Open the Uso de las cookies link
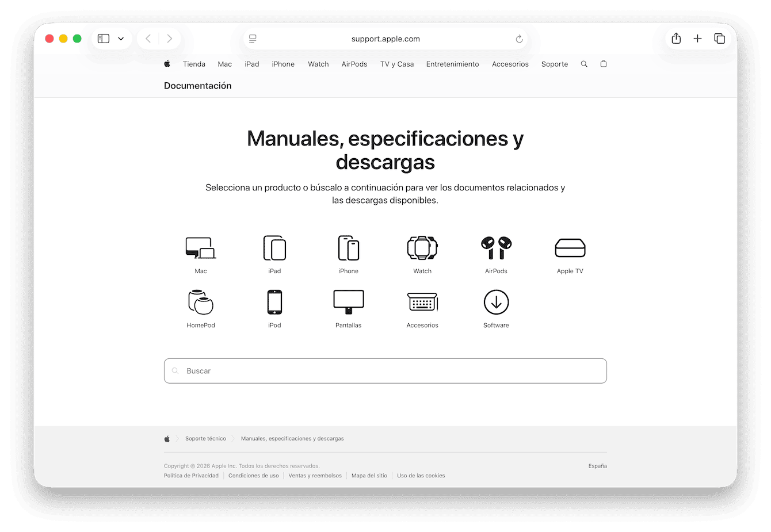Viewport: 771px width, 532px height. tap(421, 476)
